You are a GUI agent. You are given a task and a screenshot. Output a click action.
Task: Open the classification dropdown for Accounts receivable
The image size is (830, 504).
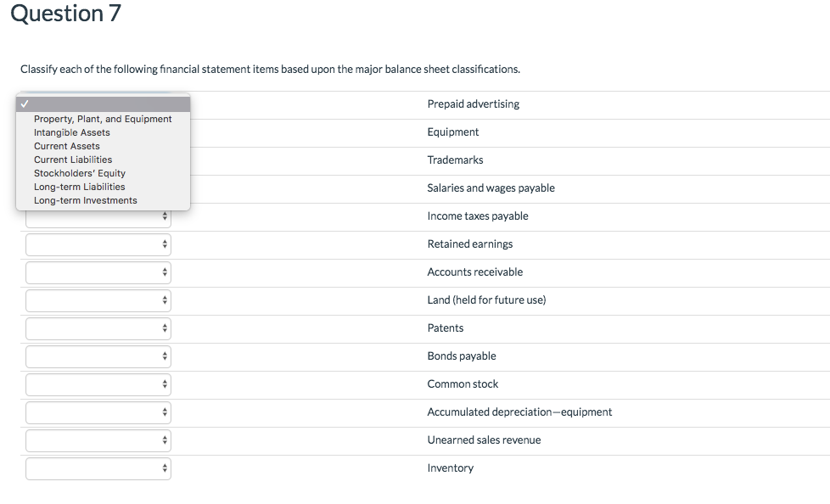(98, 272)
